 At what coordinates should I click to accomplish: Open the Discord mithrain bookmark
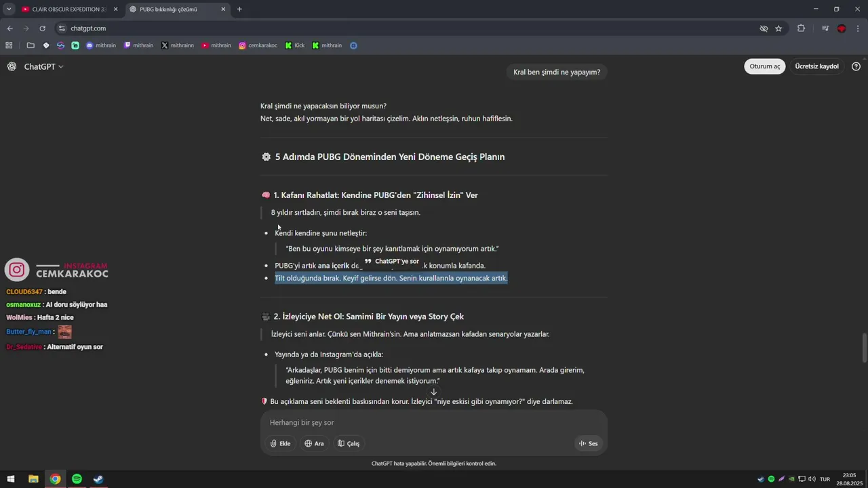coord(101,45)
